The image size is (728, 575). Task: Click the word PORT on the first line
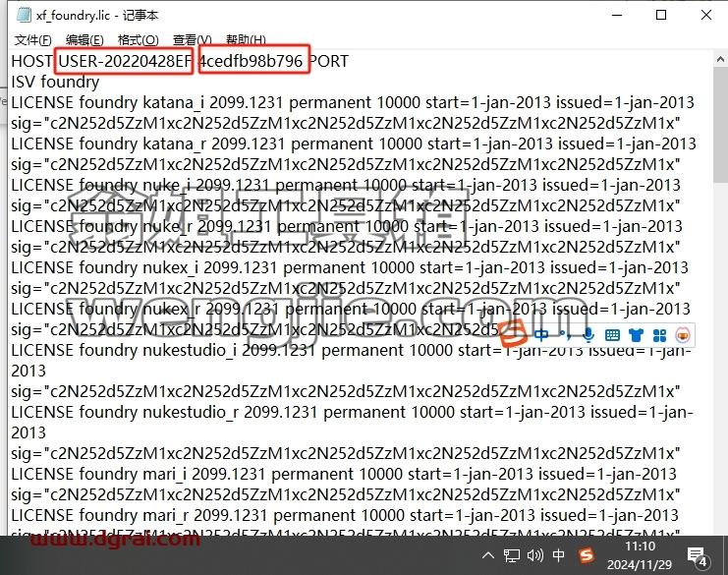(x=329, y=61)
